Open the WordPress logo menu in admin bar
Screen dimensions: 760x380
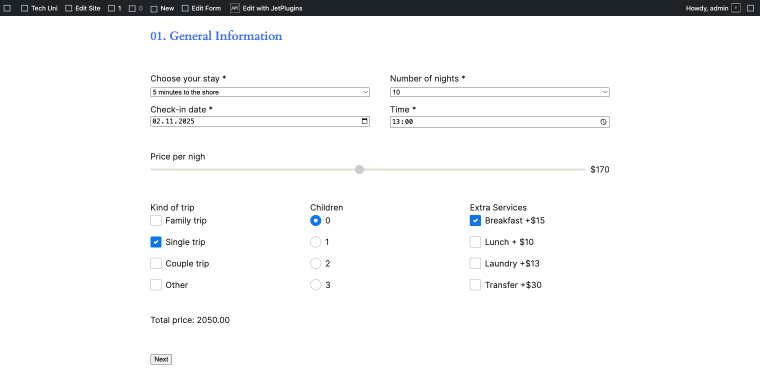coord(7,8)
